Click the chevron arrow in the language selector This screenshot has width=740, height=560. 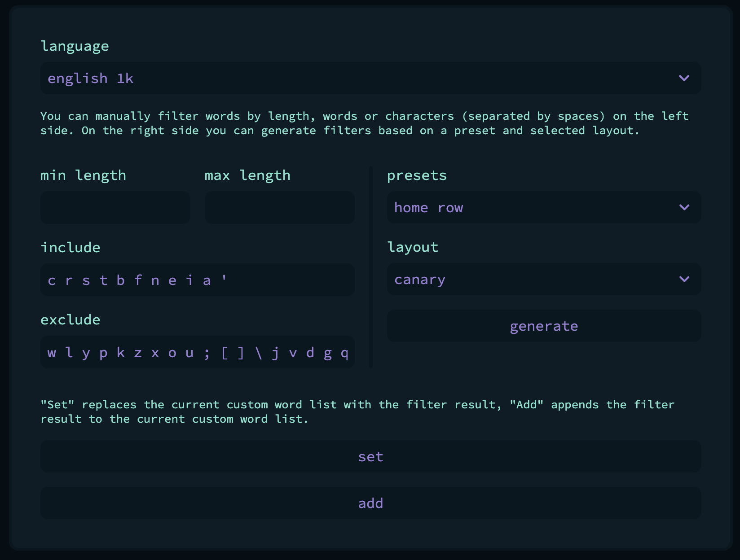tap(684, 78)
